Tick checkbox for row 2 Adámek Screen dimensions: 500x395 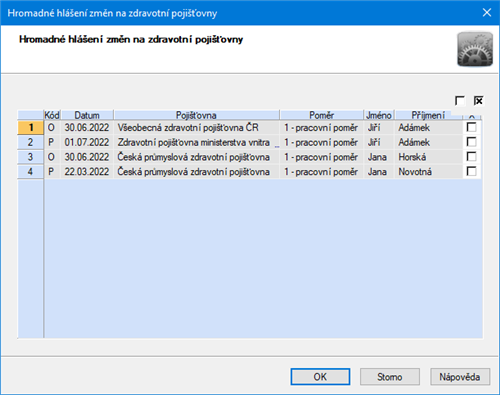coord(471,142)
